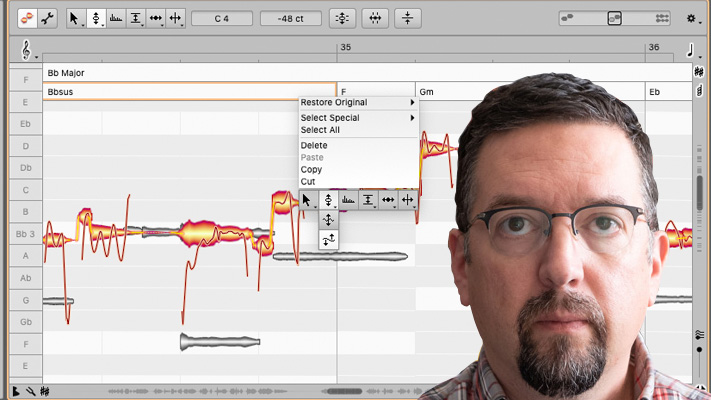Click Copy in the context menu
711x400 pixels.
click(x=311, y=170)
